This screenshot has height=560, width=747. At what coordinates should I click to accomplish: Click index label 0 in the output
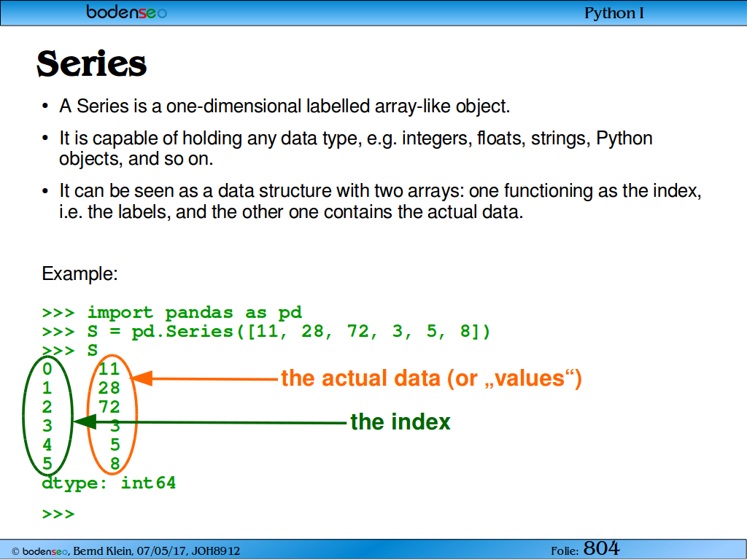click(47, 368)
